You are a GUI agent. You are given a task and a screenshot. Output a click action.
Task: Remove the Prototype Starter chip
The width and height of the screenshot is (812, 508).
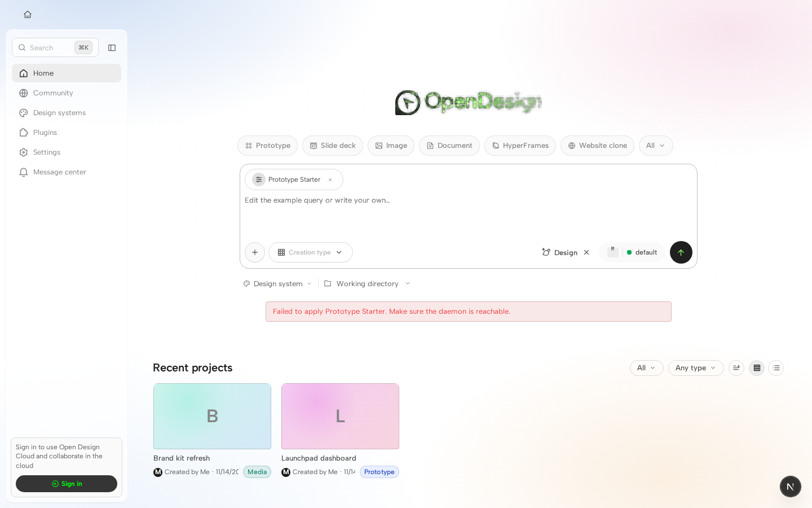pyautogui.click(x=330, y=179)
